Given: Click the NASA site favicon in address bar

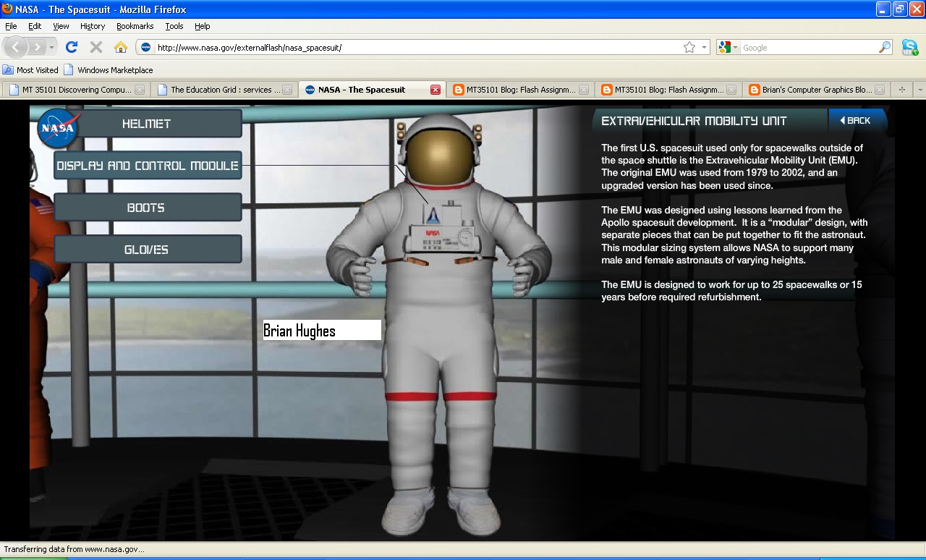Looking at the screenshot, I should pyautogui.click(x=145, y=47).
